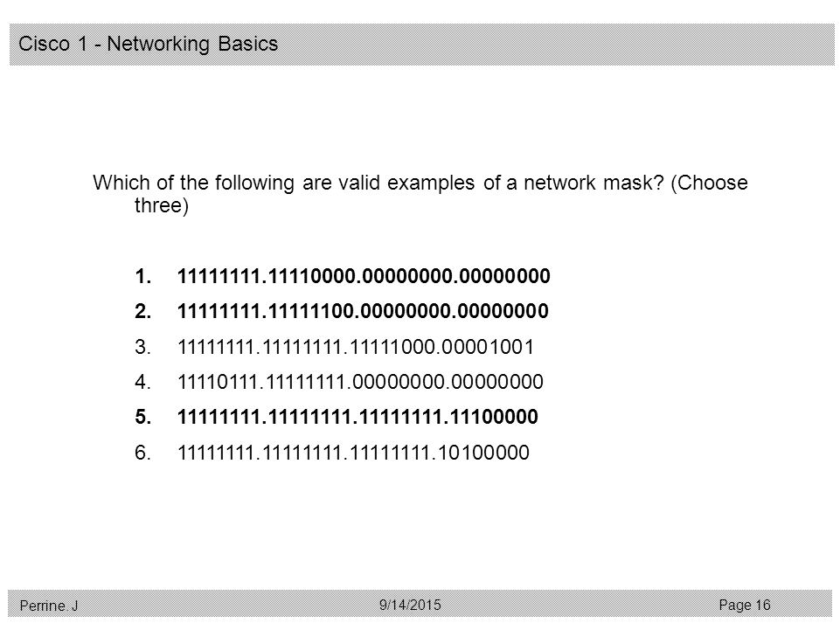Click the author name 'Perrine. J' in footer
The image size is (840, 630).
coord(49,606)
